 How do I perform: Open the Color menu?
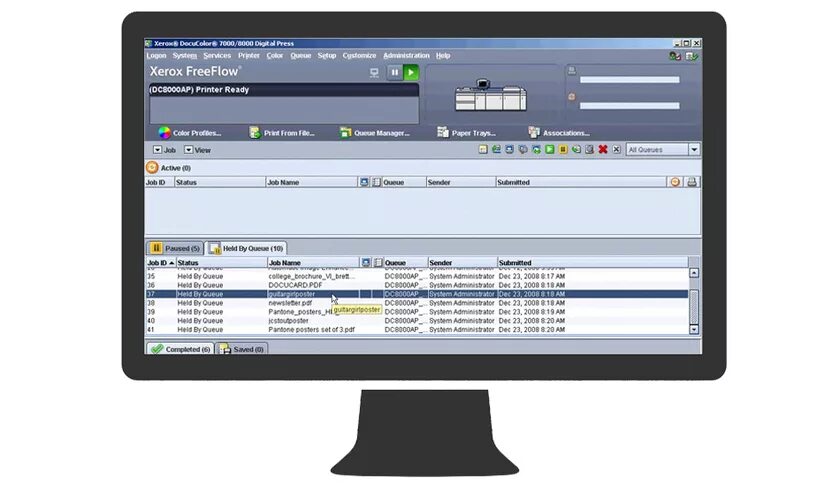(275, 56)
